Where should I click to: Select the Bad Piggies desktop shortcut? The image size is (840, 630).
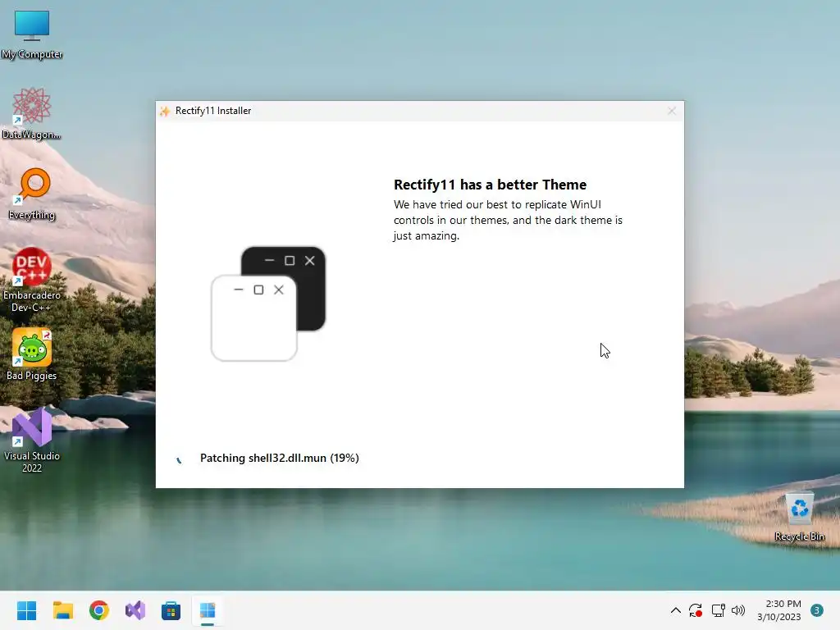(32, 354)
